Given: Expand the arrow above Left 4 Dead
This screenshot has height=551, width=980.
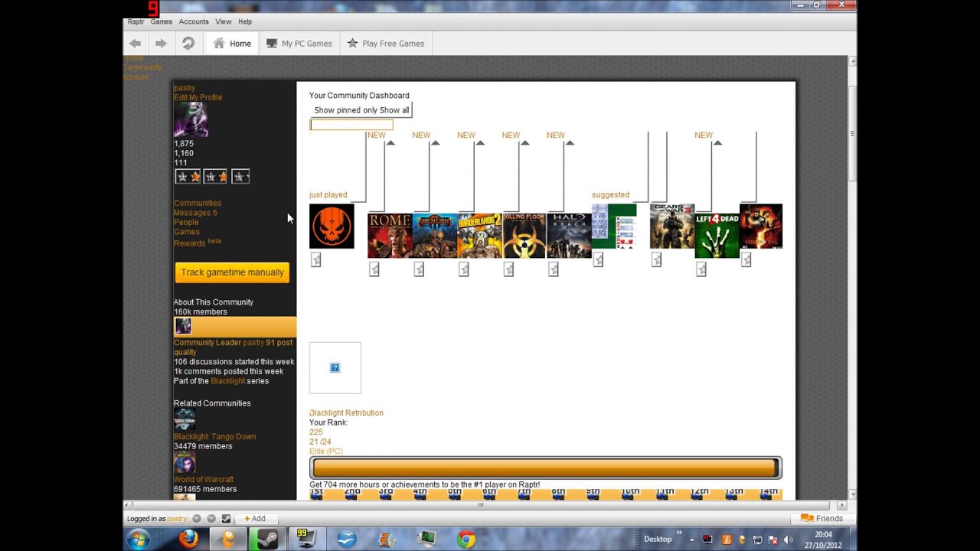Looking at the screenshot, I should click(717, 143).
